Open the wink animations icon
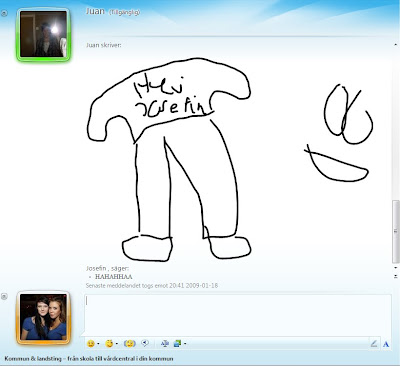The width and height of the screenshot is (400, 366). 109,343
